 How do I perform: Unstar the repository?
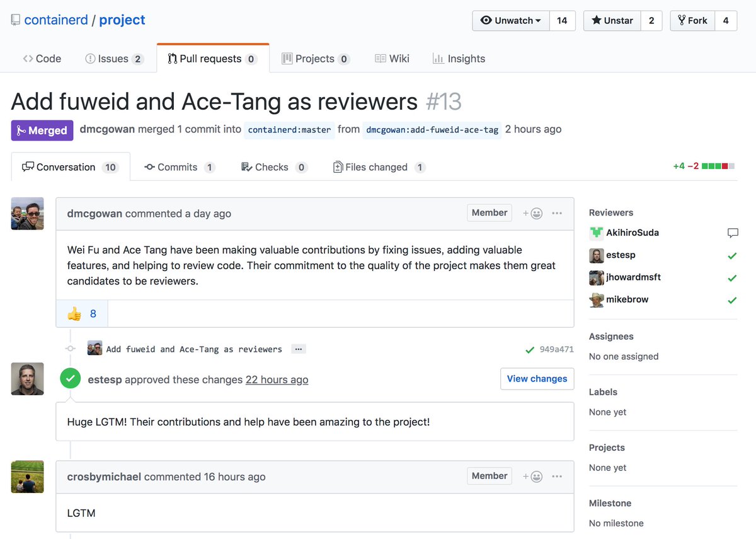[612, 20]
